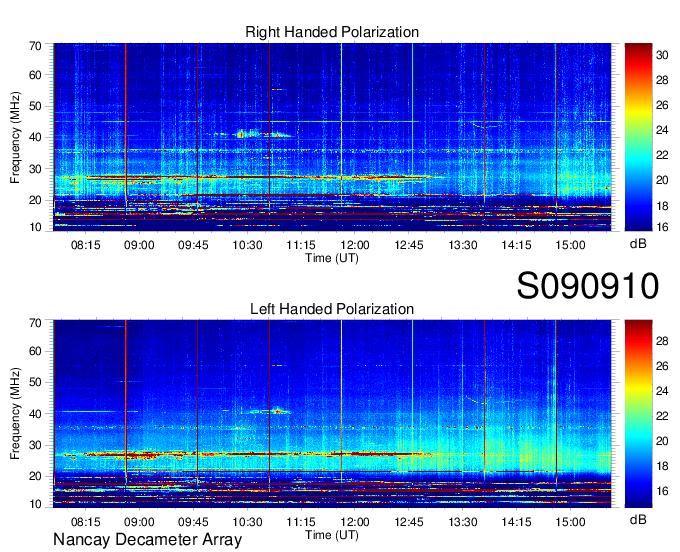Image resolution: width=680 pixels, height=552 pixels.
Task: Click the dB unit label under the top colorbar
Action: (638, 244)
